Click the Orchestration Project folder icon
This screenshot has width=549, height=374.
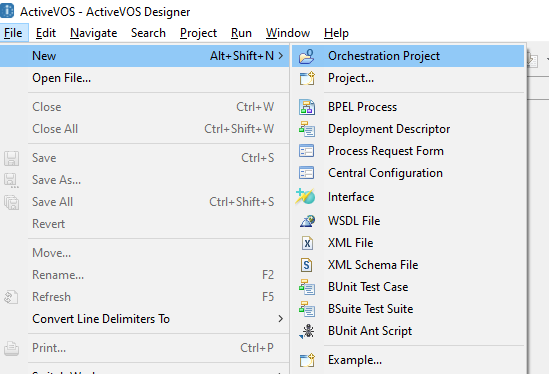coord(307,56)
